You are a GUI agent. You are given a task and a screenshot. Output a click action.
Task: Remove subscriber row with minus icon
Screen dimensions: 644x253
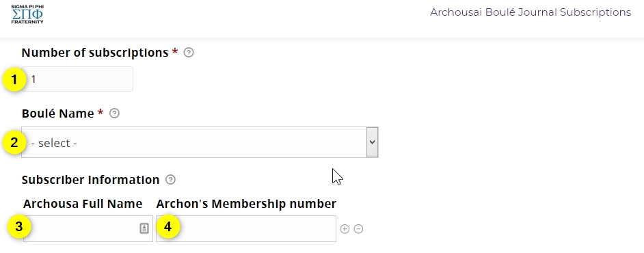pyautogui.click(x=358, y=229)
